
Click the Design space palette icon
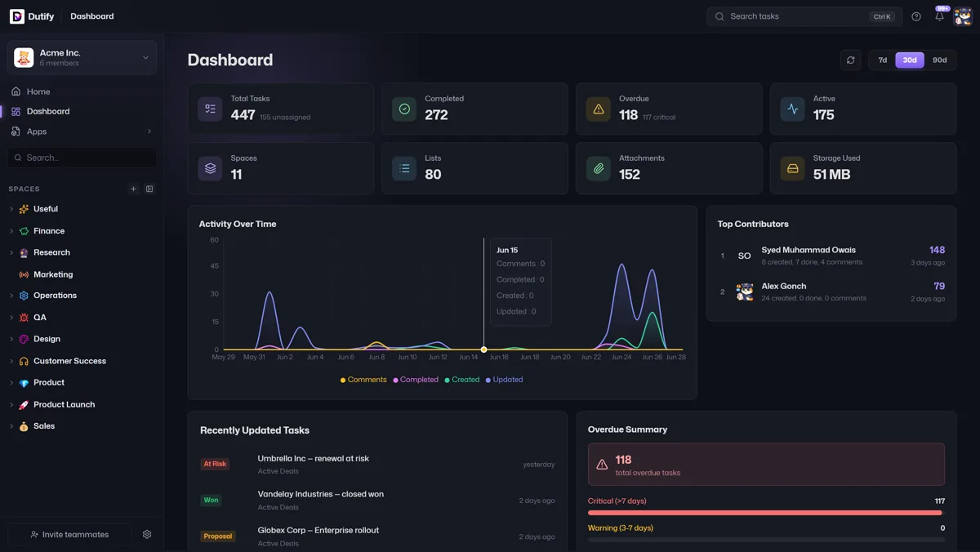point(24,339)
